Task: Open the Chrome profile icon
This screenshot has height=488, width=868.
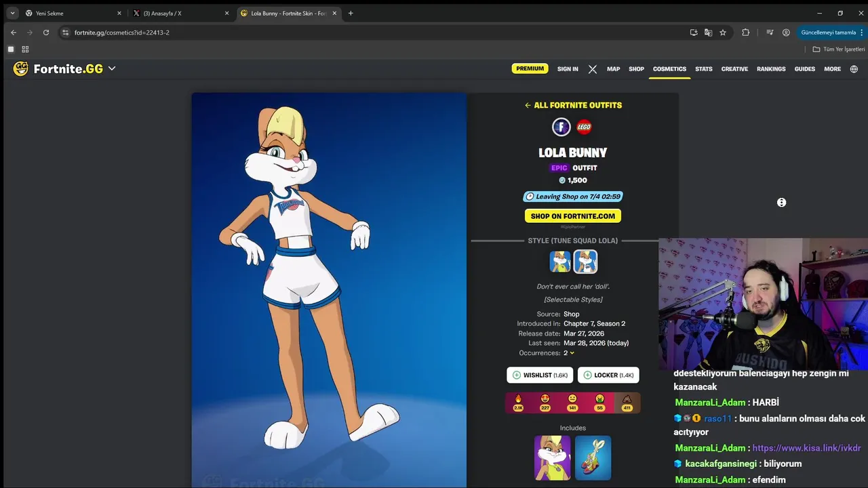Action: (786, 33)
